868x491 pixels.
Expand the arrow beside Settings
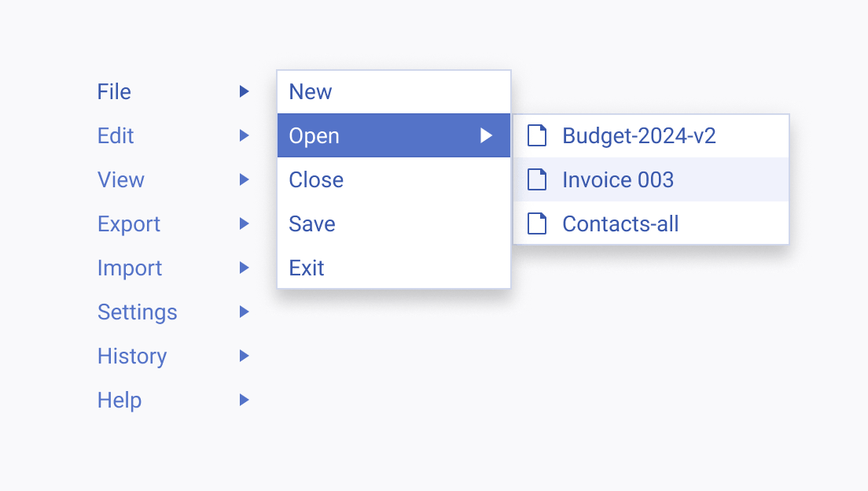[x=244, y=312]
